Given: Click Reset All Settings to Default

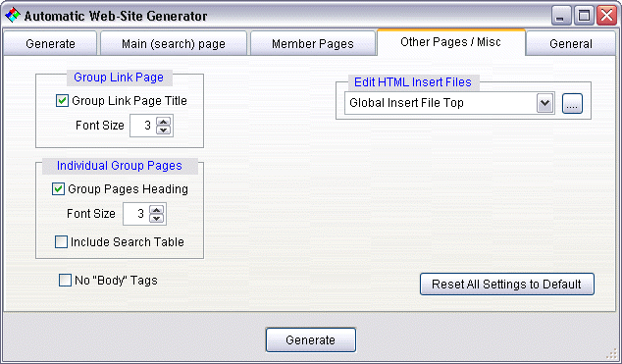Looking at the screenshot, I should coord(507,284).
